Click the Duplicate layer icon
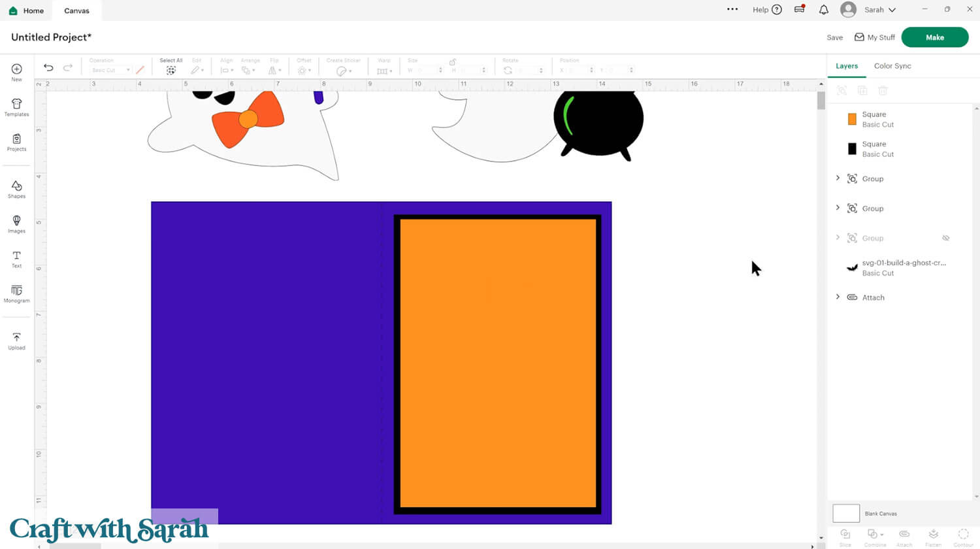980x549 pixels. 862,91
